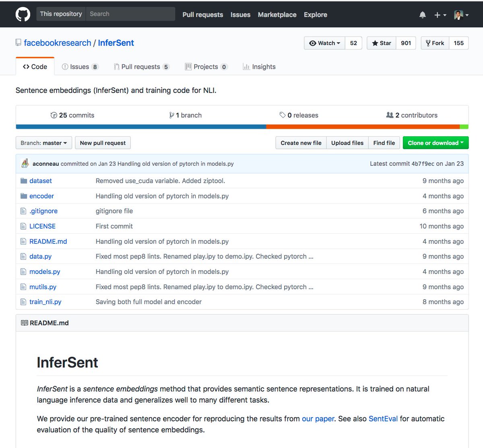
Task: Focus the repository Search field
Action: pyautogui.click(x=131, y=14)
